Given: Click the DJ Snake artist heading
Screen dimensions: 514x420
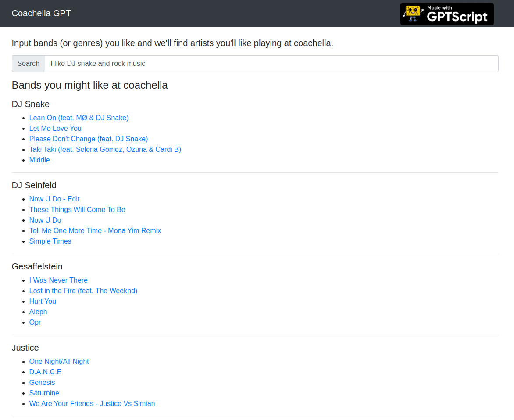Looking at the screenshot, I should (31, 104).
